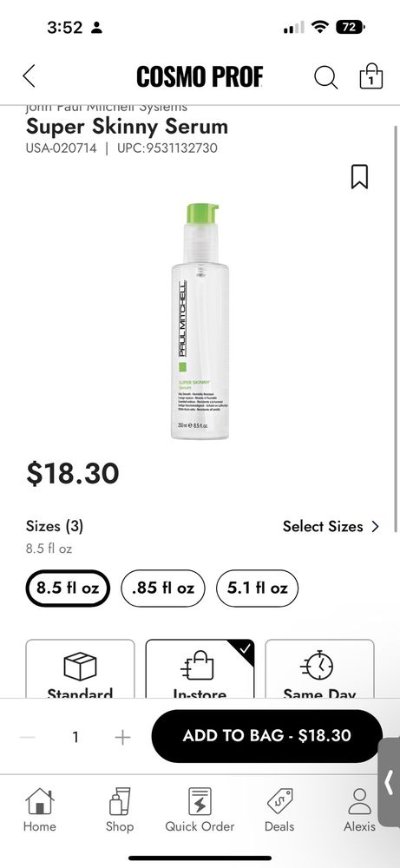Open search with magnifier icon

tap(326, 76)
